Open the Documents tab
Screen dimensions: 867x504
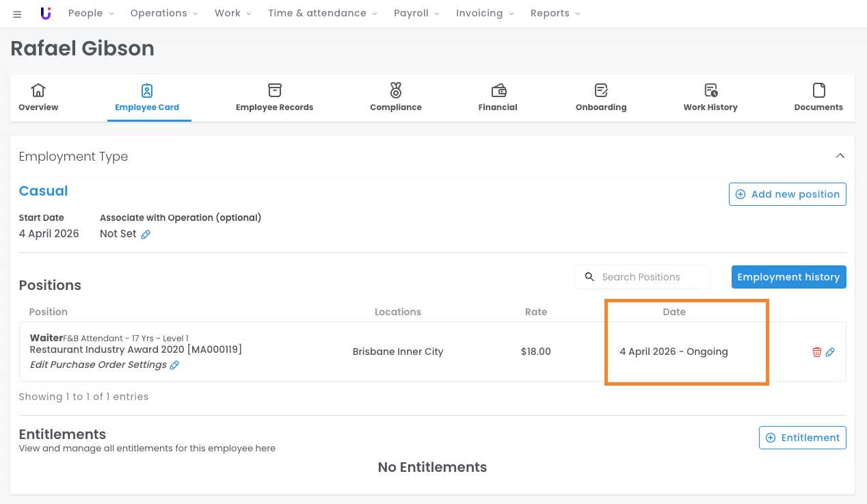click(818, 98)
